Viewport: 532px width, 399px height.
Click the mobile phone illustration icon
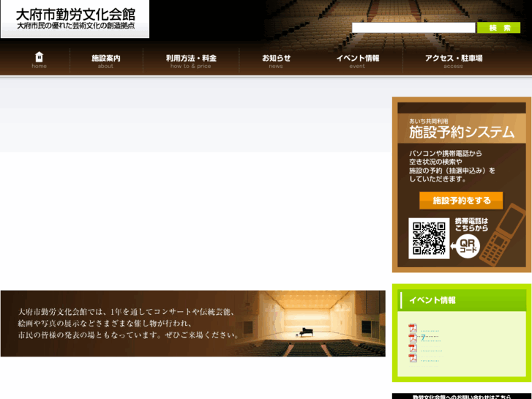pos(501,234)
